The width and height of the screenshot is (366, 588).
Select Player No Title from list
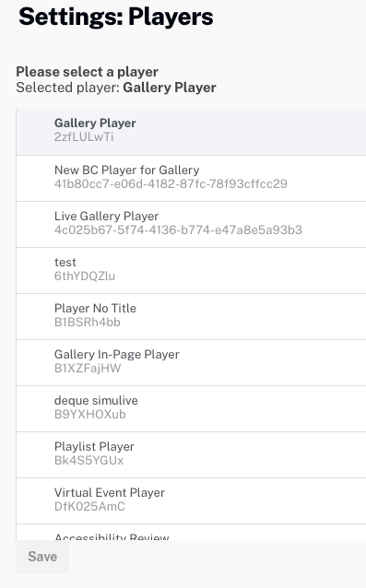[191, 316]
